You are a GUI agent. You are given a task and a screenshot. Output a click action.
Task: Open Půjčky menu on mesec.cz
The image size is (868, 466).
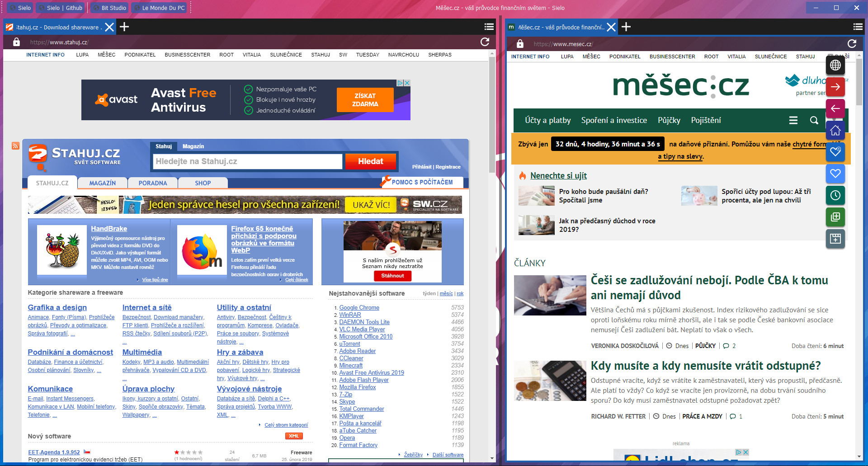click(669, 120)
